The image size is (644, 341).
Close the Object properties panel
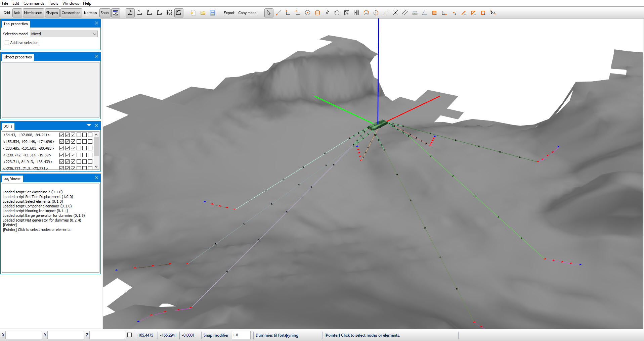pyautogui.click(x=96, y=56)
